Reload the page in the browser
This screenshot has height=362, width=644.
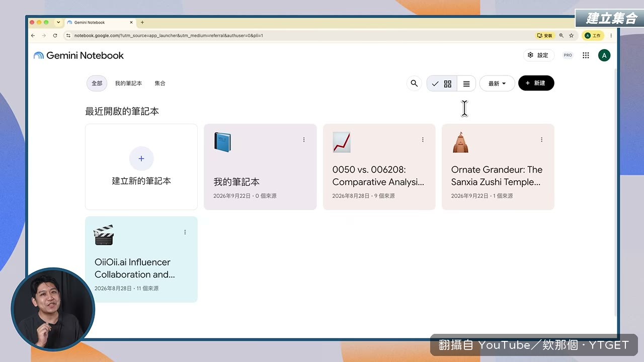[x=55, y=36]
